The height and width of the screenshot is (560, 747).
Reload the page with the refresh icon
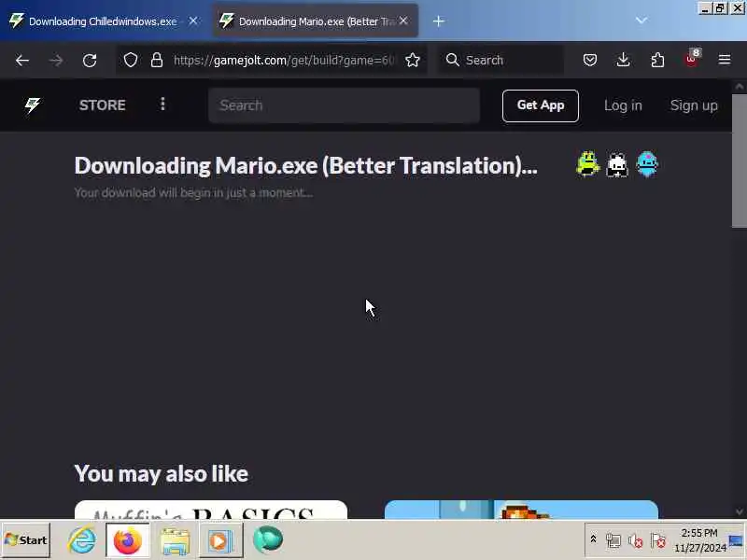90,61
